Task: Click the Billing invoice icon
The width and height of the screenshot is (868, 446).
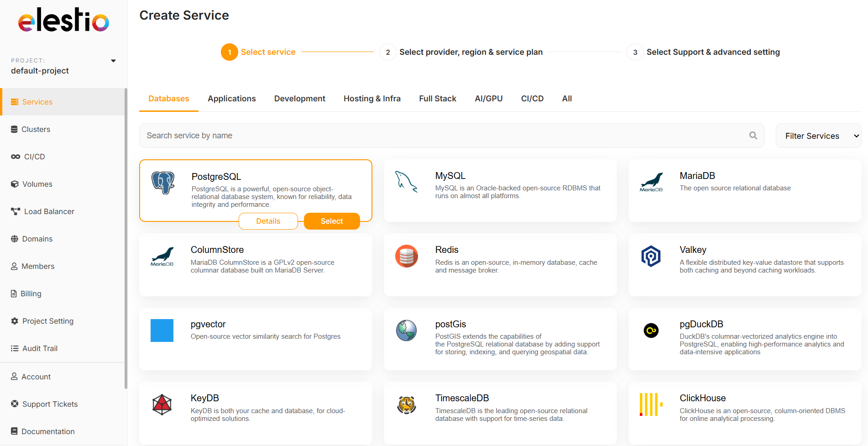Action: [x=14, y=294]
